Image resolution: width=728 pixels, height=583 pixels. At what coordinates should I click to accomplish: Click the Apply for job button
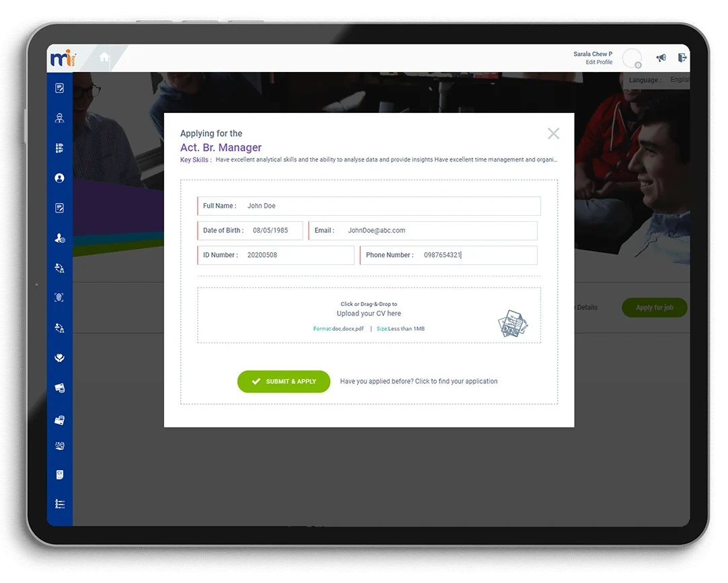click(654, 307)
